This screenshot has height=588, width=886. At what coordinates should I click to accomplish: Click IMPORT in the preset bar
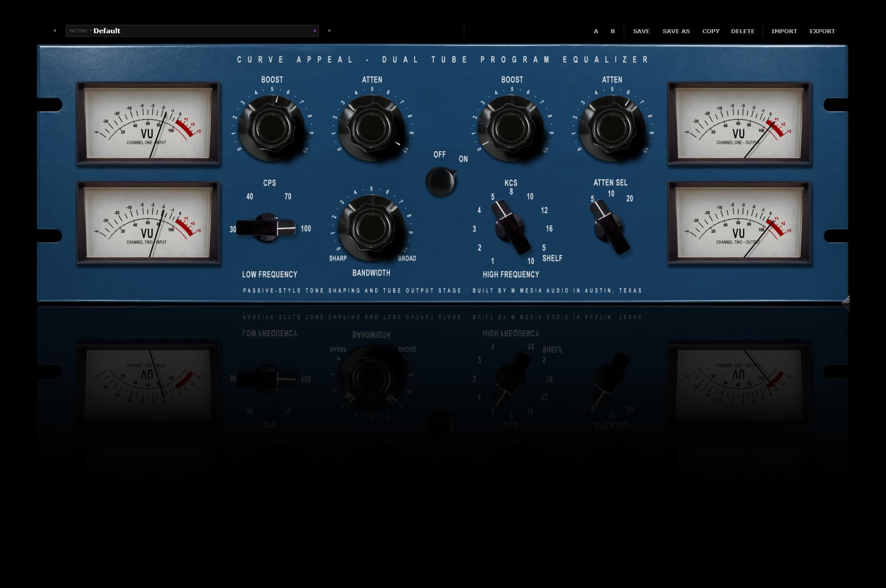(784, 31)
